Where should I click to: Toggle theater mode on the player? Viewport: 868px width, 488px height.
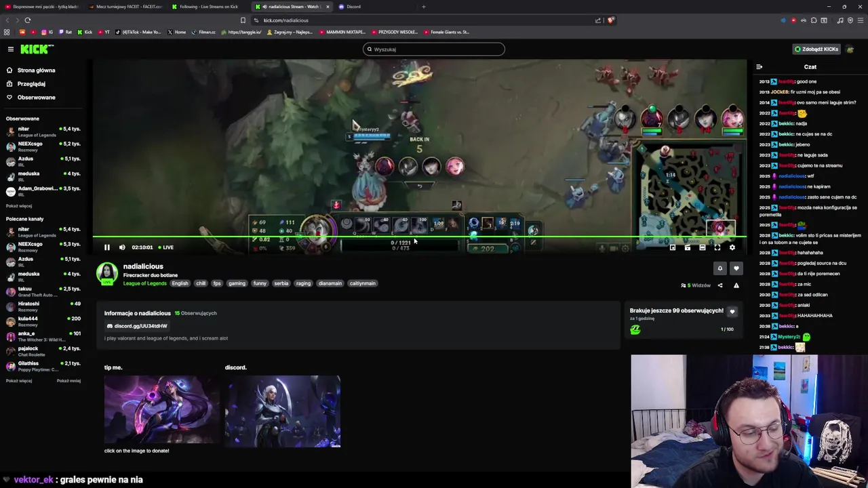(x=702, y=247)
